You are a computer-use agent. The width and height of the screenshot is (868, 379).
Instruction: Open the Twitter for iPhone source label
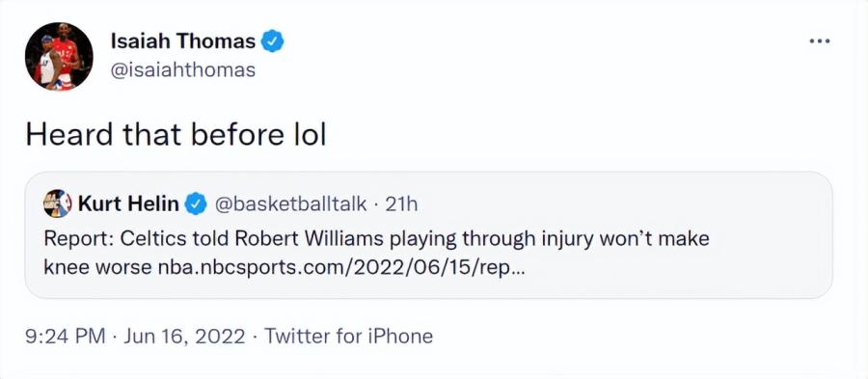coord(347,336)
